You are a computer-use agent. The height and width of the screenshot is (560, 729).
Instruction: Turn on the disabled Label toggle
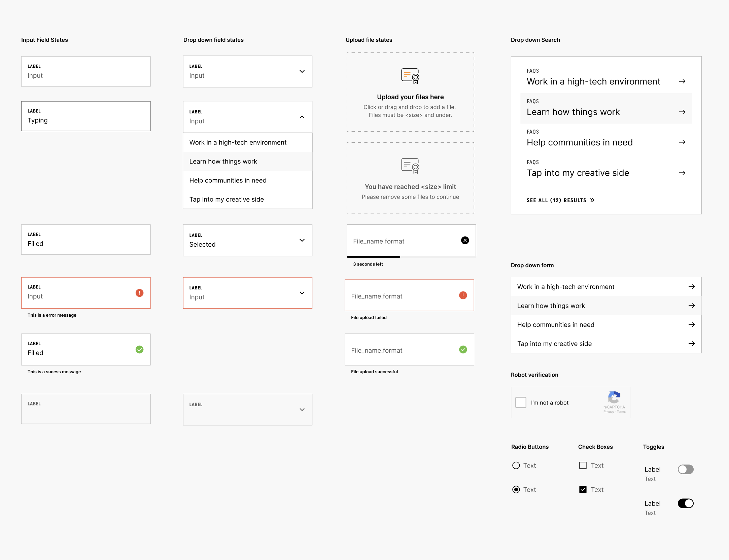pos(685,469)
